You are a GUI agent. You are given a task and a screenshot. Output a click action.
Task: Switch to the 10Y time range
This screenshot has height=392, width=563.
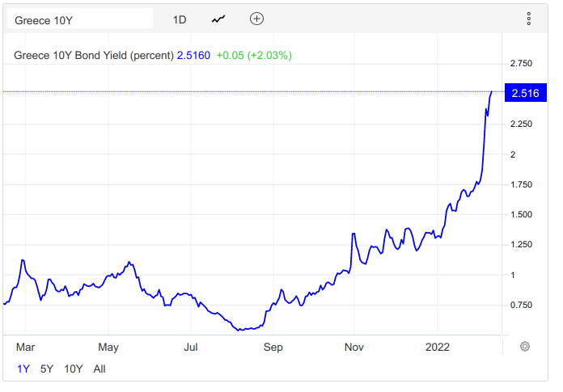tap(74, 369)
